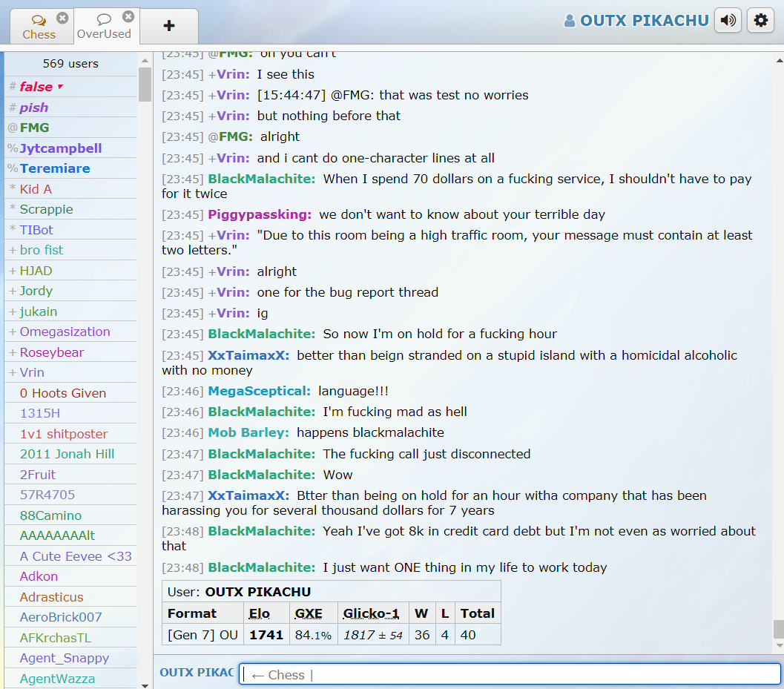Click BlackMalachite's name in latest chat message
This screenshot has width=784, height=689.
point(261,567)
